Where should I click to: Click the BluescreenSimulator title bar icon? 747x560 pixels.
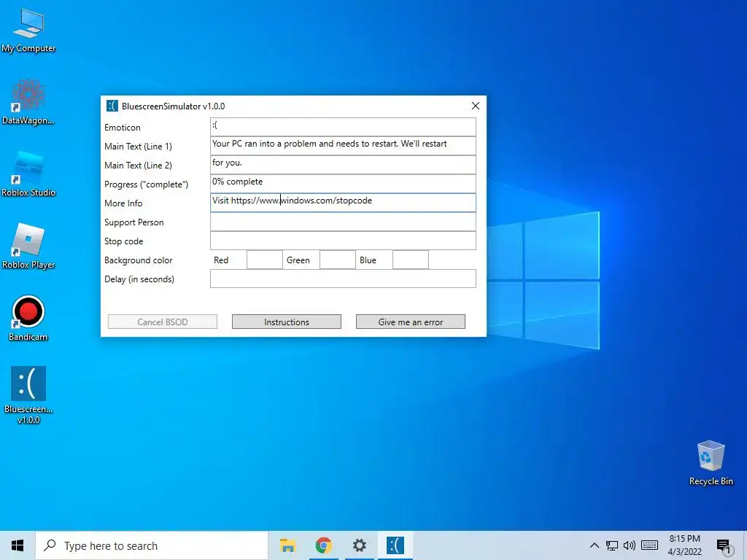coord(112,106)
